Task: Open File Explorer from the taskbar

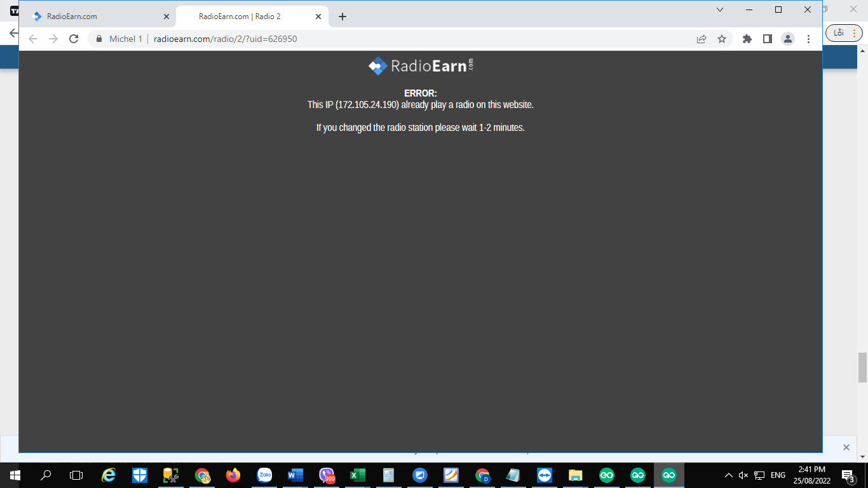Action: (576, 475)
